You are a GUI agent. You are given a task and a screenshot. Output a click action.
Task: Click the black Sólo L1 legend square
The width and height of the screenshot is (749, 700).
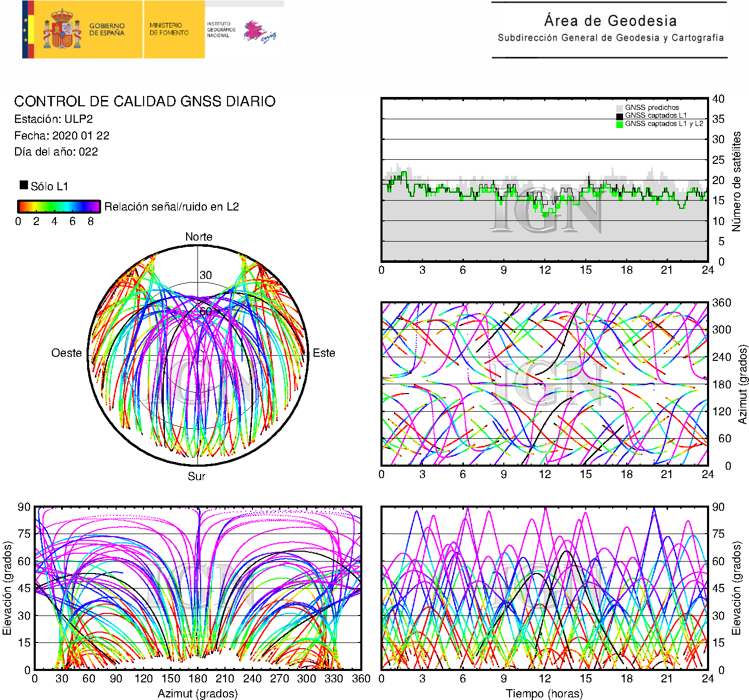[24, 185]
